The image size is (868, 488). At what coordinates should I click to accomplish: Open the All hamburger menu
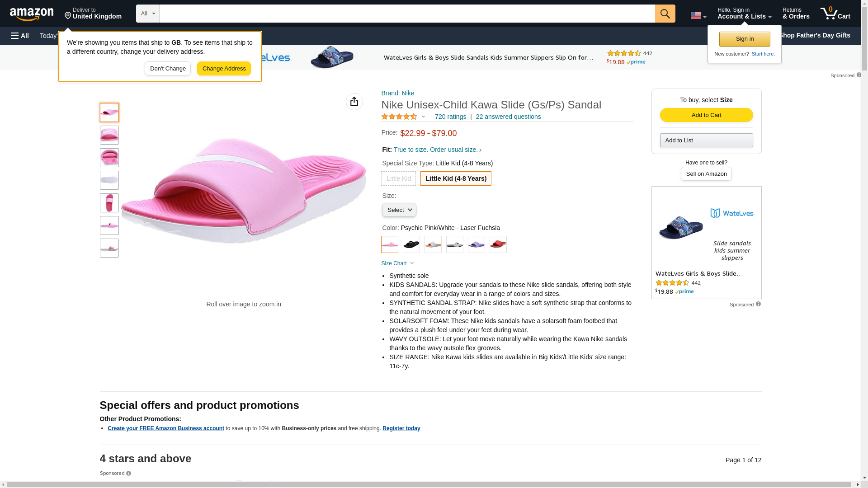point(20,36)
